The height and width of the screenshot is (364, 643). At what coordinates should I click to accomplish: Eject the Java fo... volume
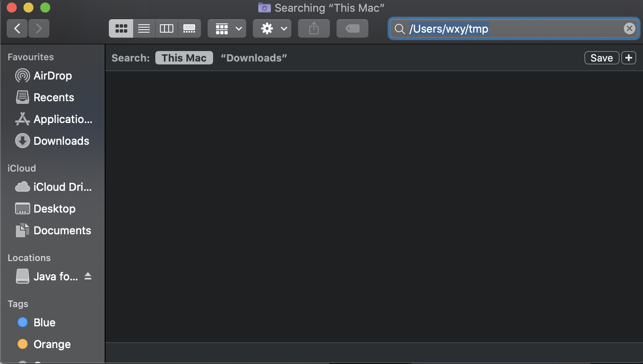pos(88,276)
